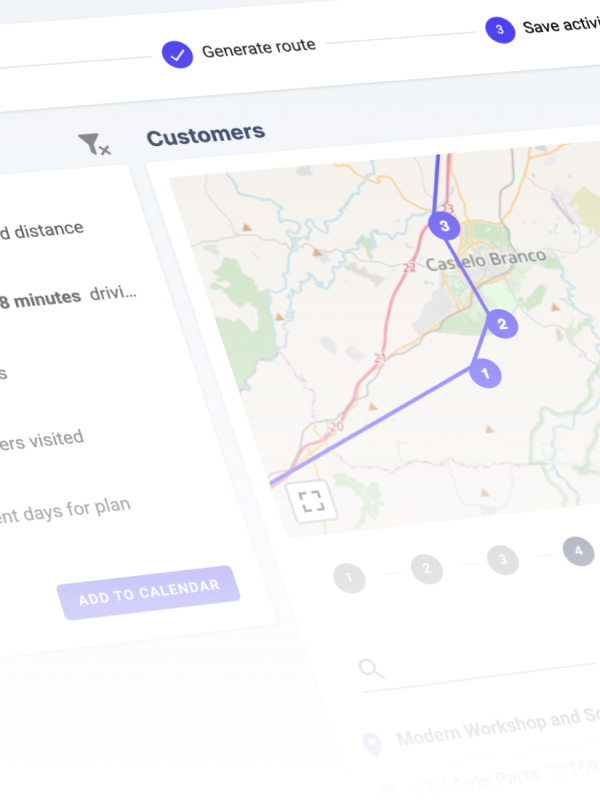Screen dimensions: 600x800
Task: Click map route marker 2
Action: click(502, 323)
